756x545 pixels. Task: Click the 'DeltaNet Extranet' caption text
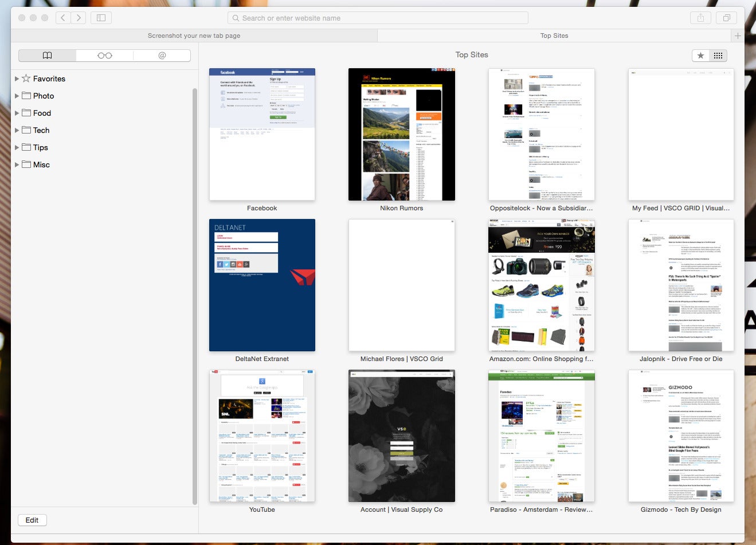click(262, 359)
